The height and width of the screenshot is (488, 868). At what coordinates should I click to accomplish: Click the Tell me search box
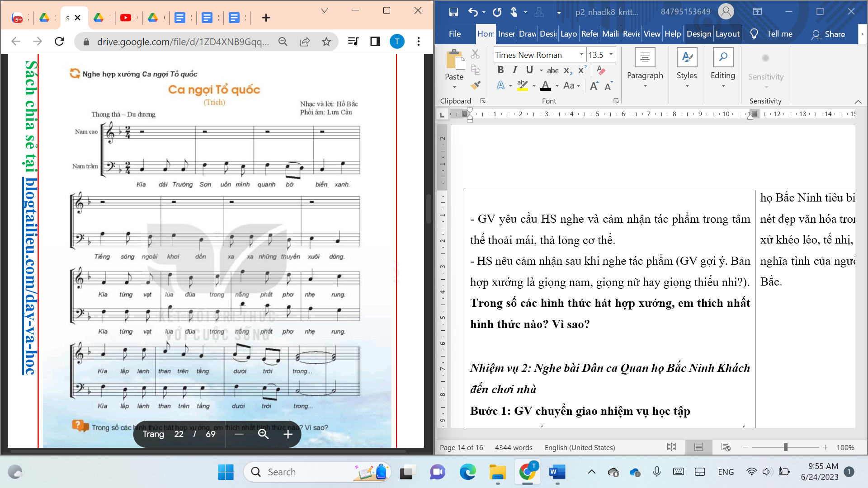(772, 34)
